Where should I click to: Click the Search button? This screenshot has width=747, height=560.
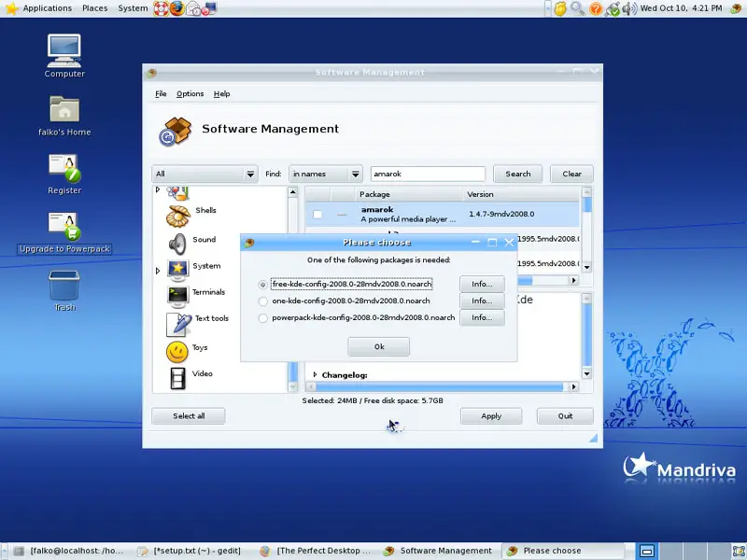518,174
